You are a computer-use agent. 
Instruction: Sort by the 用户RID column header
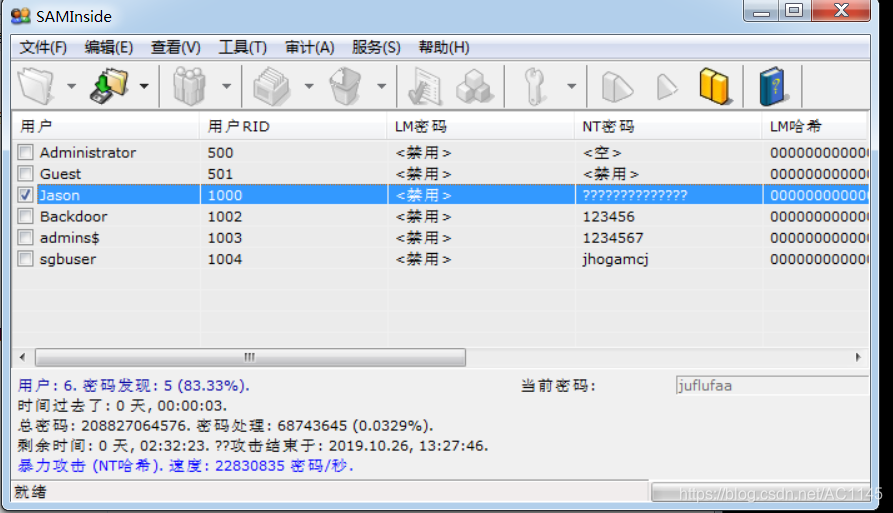coord(293,126)
